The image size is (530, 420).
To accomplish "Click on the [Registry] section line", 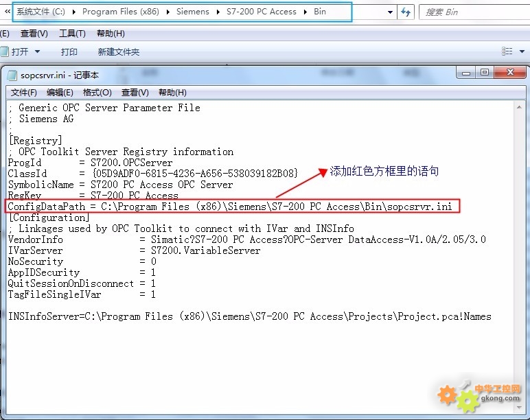I will 35,141.
